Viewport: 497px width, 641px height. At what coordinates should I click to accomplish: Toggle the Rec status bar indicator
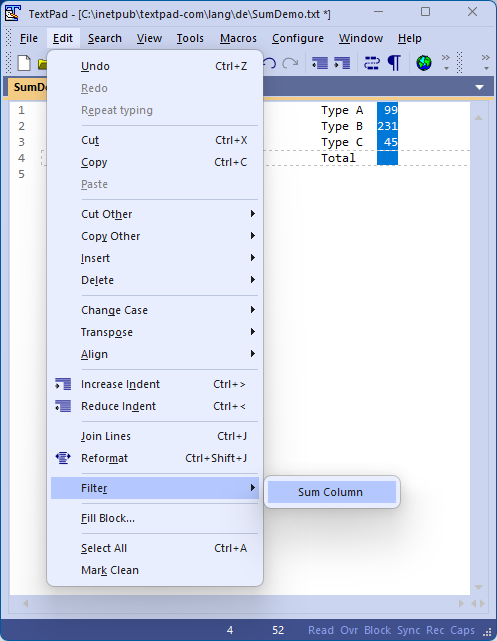(435, 630)
